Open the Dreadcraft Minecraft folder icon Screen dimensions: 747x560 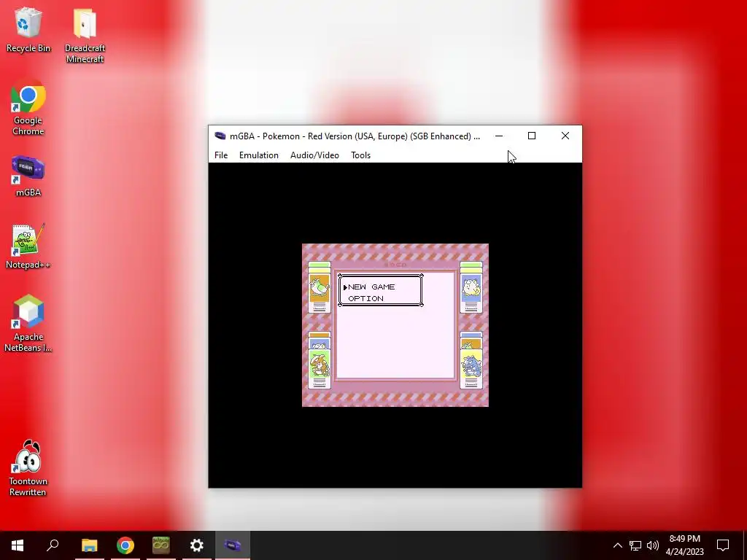(x=85, y=35)
